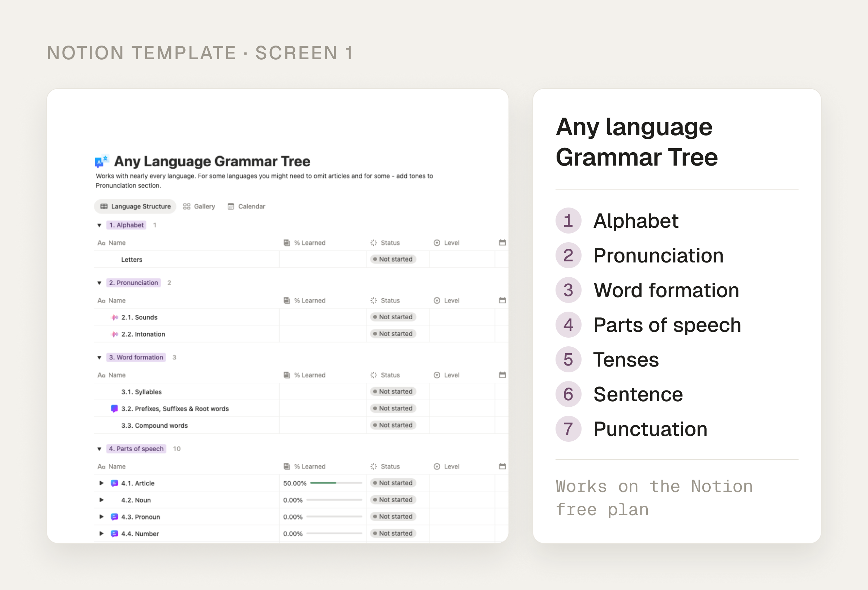Click the chat icon beside 4.1. Article
This screenshot has height=590, width=868.
click(114, 483)
